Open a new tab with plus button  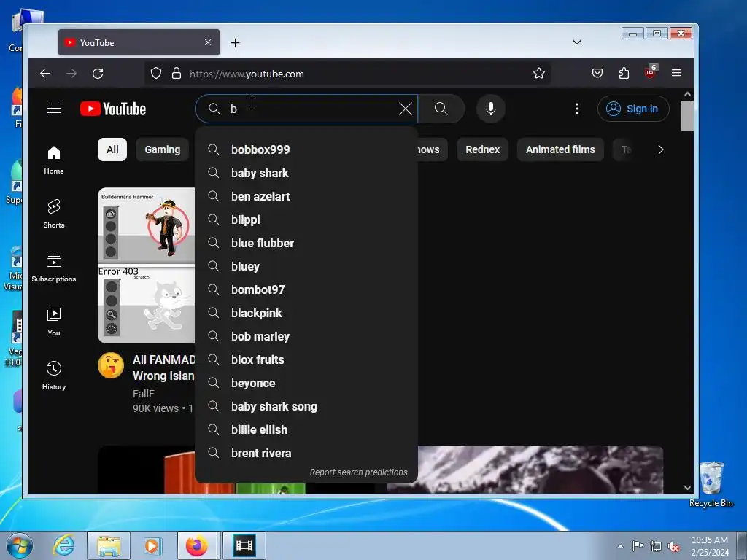coord(235,43)
